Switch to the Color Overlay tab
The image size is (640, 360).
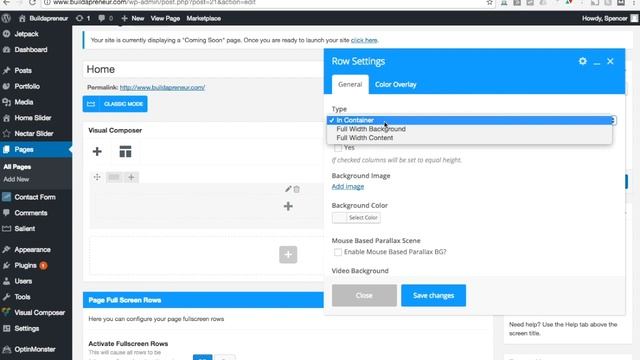pyautogui.click(x=396, y=84)
